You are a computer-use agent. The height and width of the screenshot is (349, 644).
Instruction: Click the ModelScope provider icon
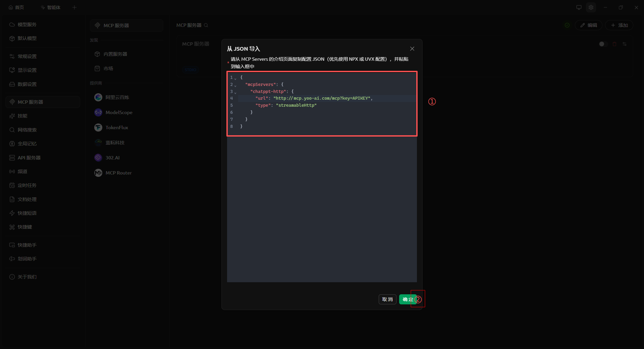click(x=98, y=112)
